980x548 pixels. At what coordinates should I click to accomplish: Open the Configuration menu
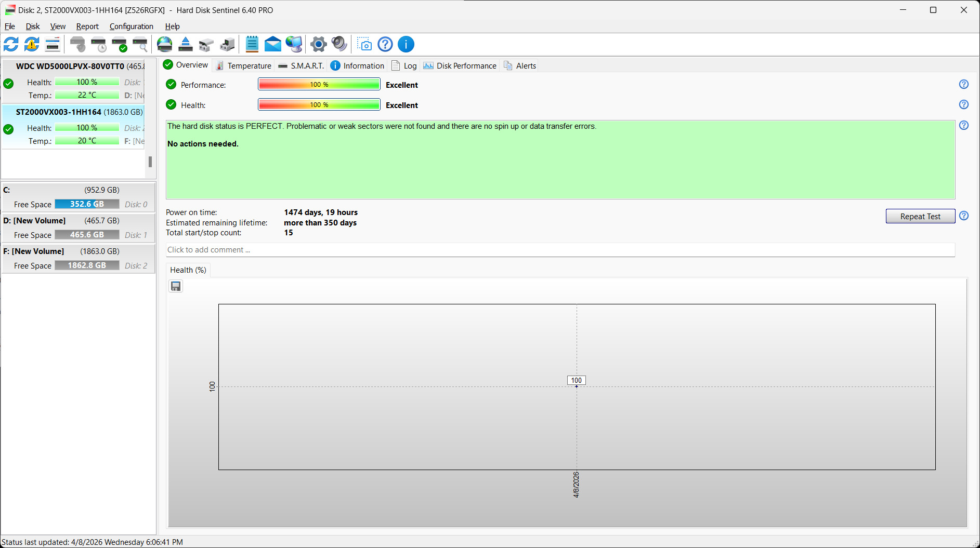coord(131,26)
